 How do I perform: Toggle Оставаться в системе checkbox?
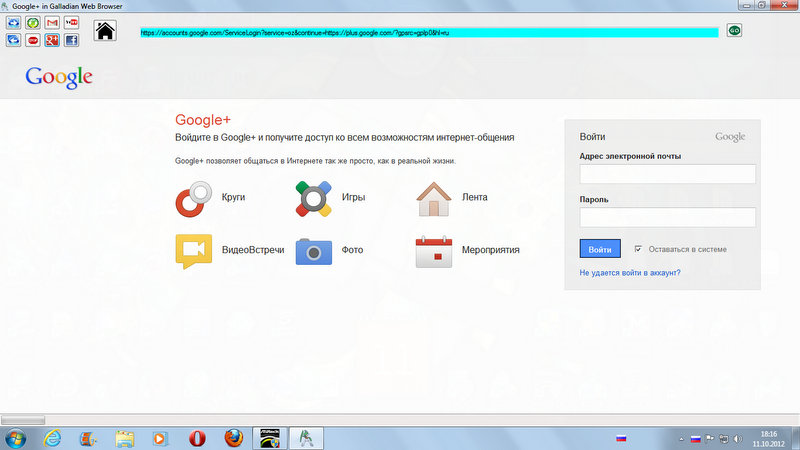pos(638,249)
